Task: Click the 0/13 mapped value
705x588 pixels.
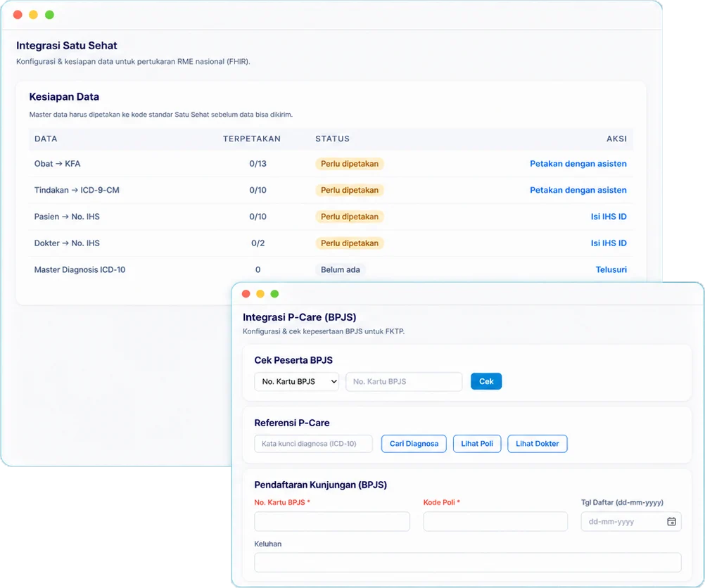Action: pos(258,164)
